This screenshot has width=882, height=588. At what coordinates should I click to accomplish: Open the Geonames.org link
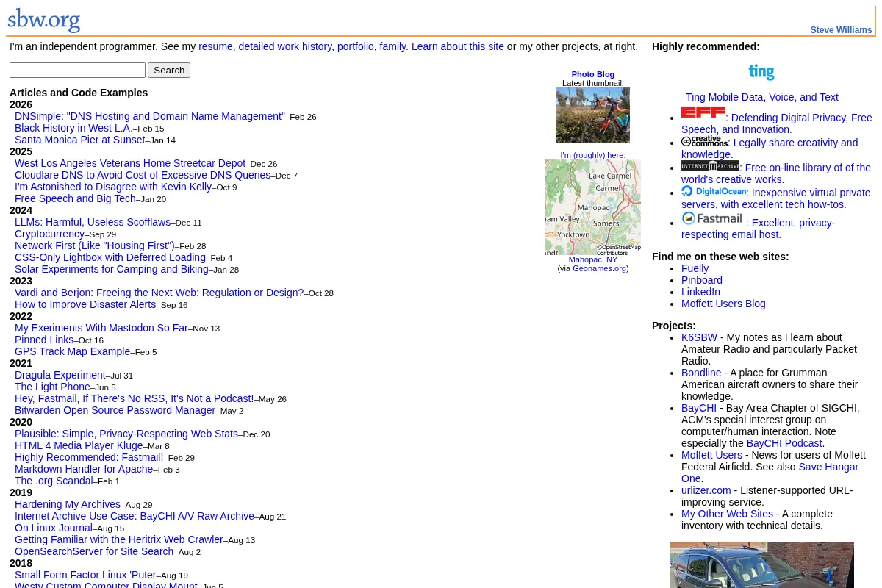(599, 268)
